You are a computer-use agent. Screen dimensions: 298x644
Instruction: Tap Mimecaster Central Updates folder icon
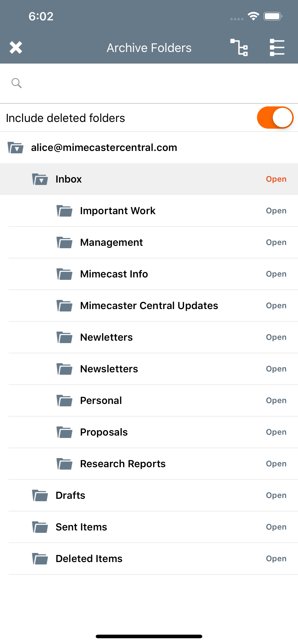click(x=64, y=305)
